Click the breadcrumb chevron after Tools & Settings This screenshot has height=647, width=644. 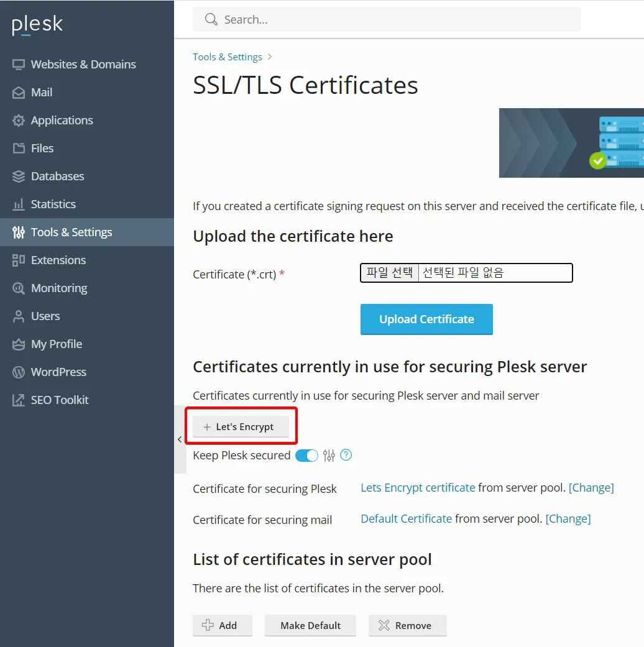[x=270, y=57]
